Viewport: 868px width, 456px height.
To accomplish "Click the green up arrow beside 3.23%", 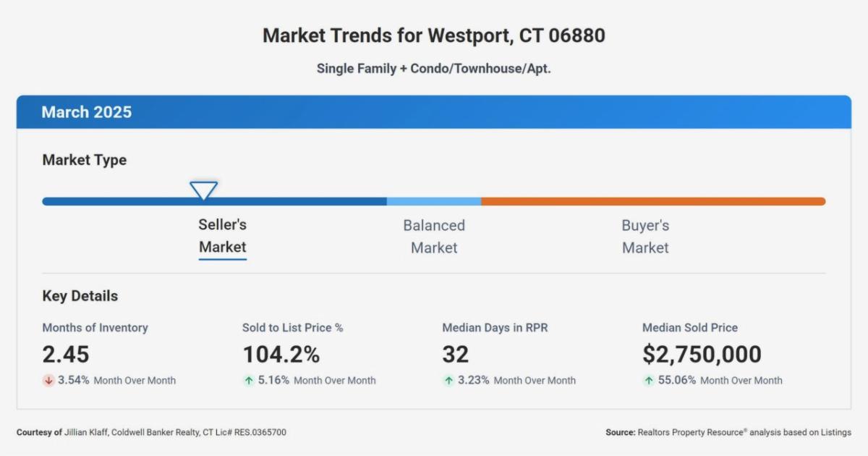I will (449, 380).
